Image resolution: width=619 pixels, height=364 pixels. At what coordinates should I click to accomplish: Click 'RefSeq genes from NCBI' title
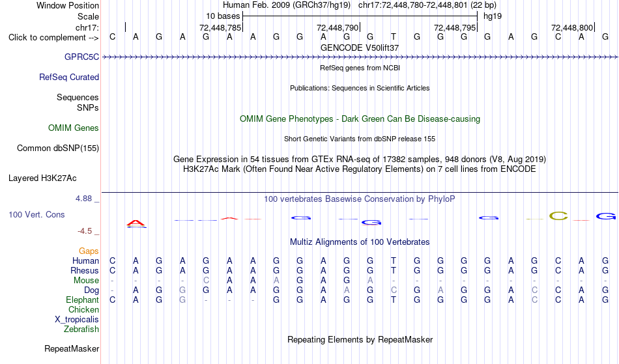pyautogui.click(x=360, y=68)
